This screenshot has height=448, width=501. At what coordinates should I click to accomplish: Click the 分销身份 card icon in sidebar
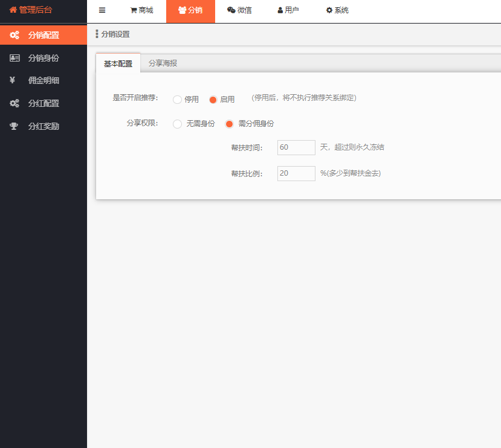click(x=15, y=58)
